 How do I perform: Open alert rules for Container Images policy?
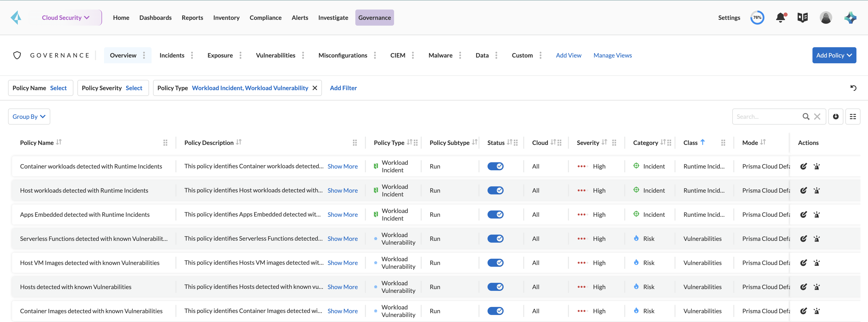pos(817,311)
